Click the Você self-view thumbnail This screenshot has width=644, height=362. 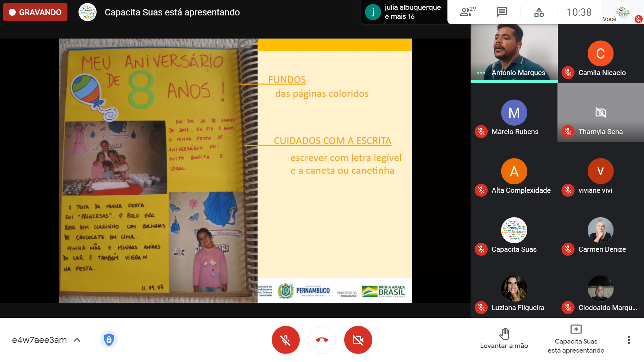point(622,12)
